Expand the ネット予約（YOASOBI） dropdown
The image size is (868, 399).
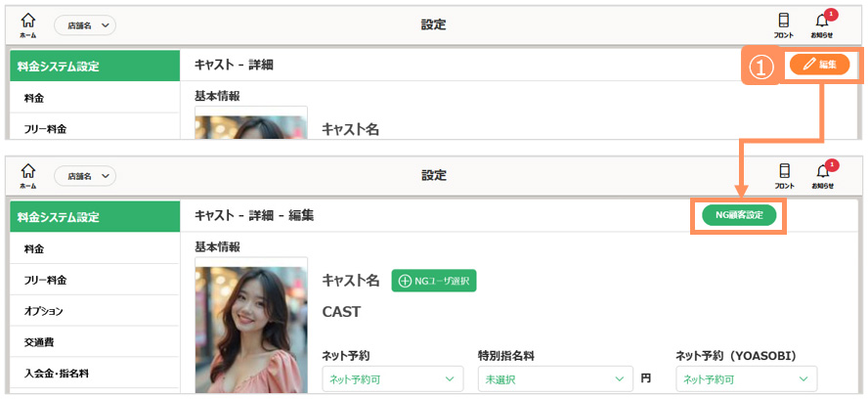click(746, 378)
